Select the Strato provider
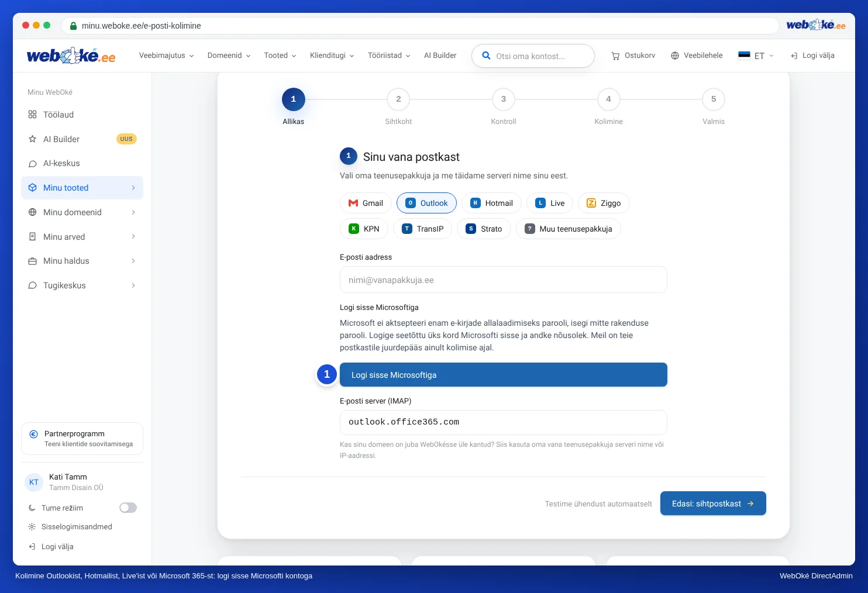 tap(484, 229)
